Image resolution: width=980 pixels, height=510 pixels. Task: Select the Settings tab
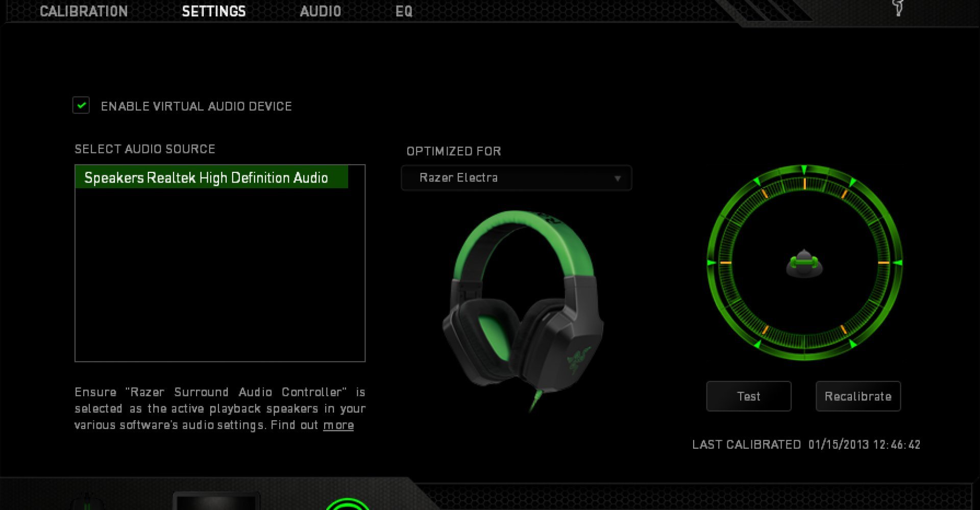(214, 11)
